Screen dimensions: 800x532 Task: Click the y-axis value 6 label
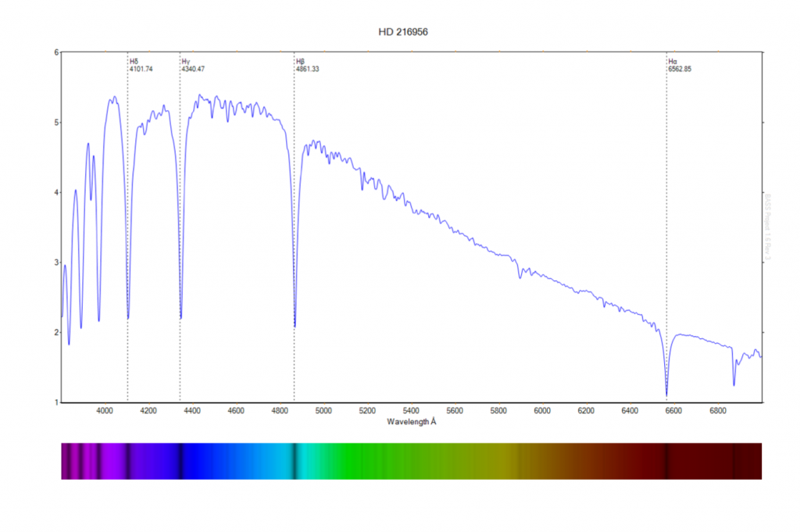[56, 52]
